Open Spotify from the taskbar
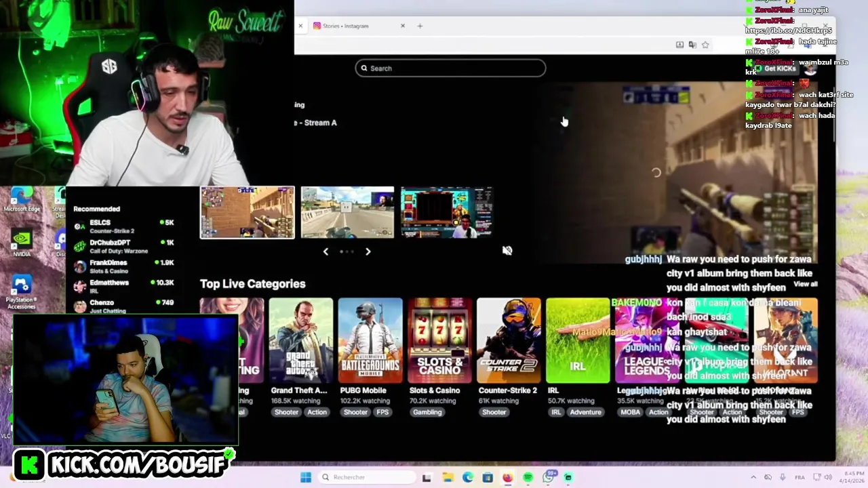868x488 pixels. point(528,478)
